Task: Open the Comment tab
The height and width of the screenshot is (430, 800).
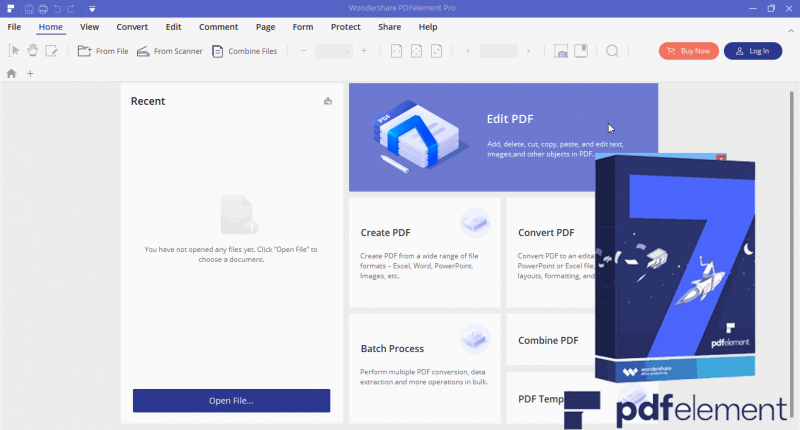Action: point(218,27)
